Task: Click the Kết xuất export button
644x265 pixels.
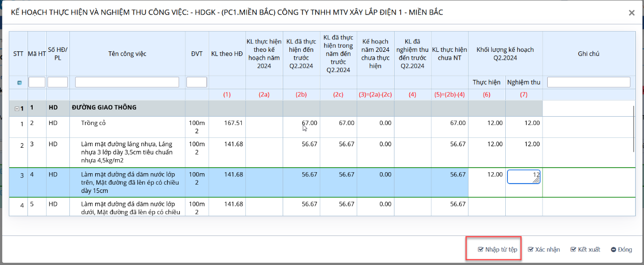Action: pyautogui.click(x=585, y=249)
